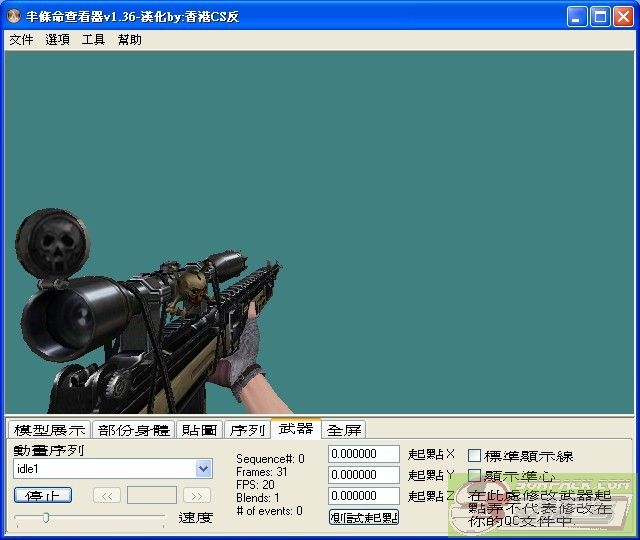This screenshot has height=540, width=640.
Task: Step to previous frame with << button
Action: (107, 495)
